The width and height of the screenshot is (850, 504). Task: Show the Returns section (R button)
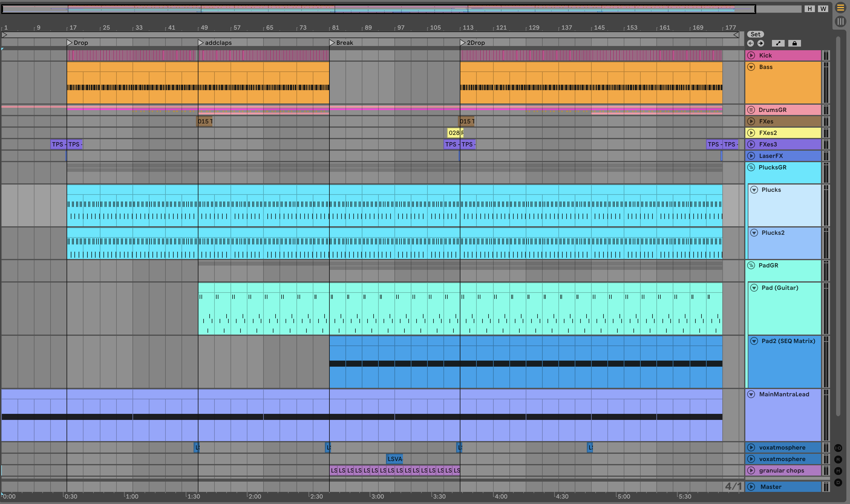click(x=838, y=460)
